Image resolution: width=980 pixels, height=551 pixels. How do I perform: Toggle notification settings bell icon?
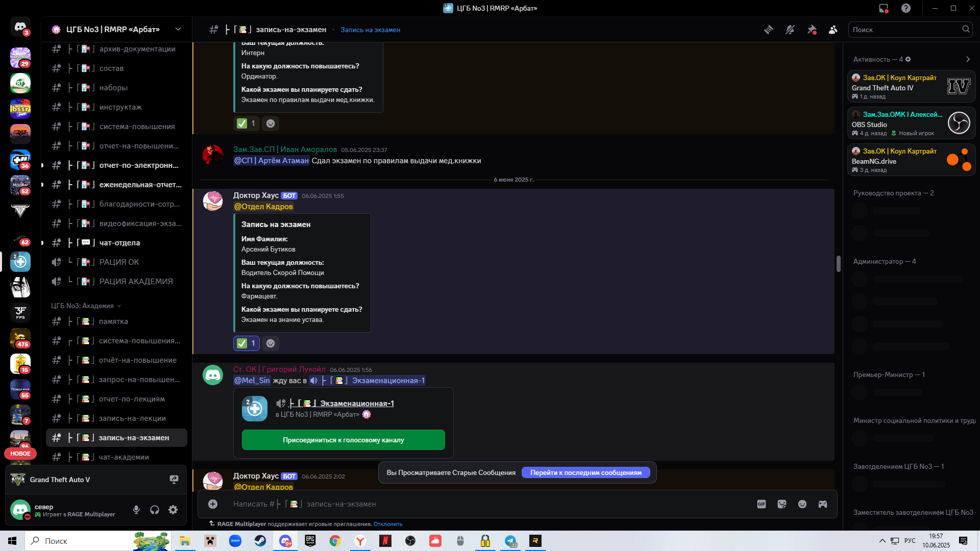pos(790,30)
